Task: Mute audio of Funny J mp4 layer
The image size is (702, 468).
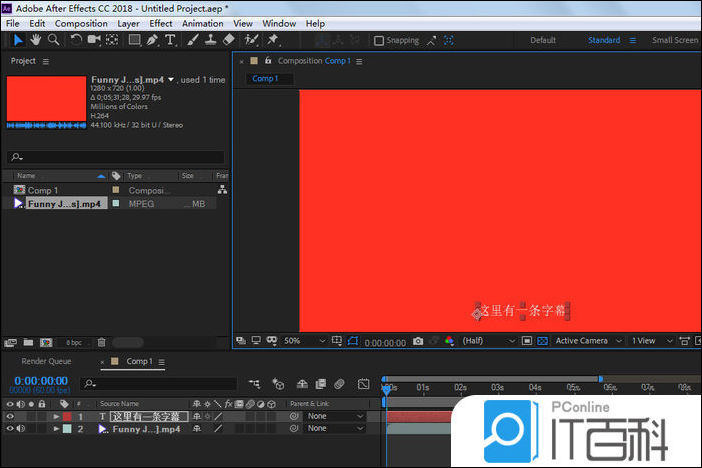Action: [21, 429]
